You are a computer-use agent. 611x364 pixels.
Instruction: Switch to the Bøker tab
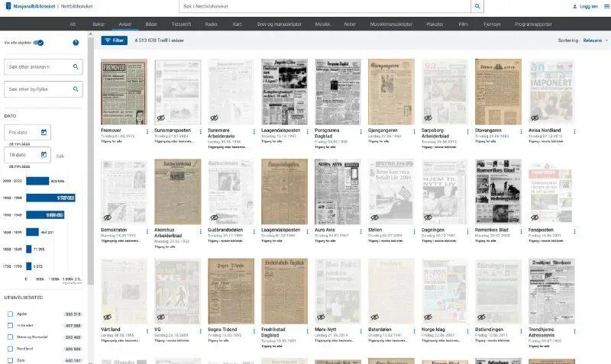tap(99, 24)
